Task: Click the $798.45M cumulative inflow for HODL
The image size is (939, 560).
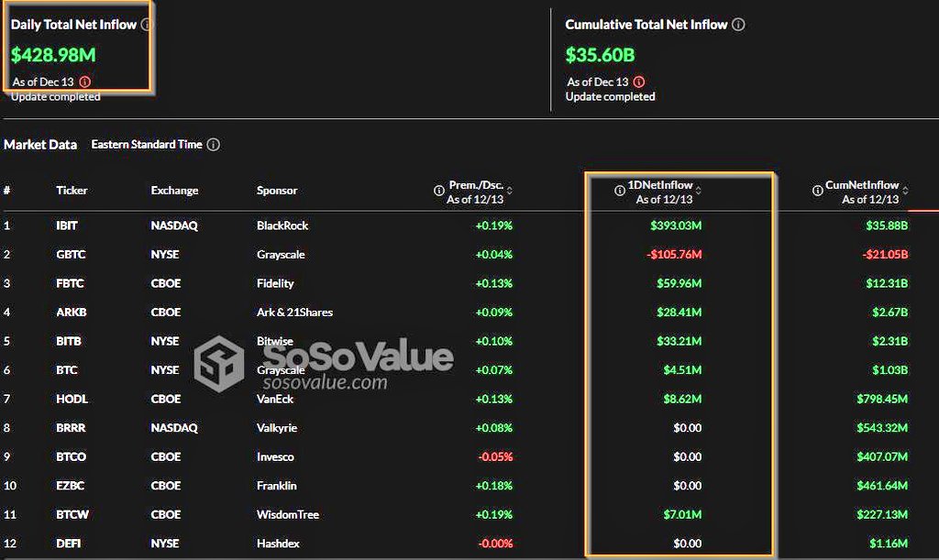Action: (882, 399)
